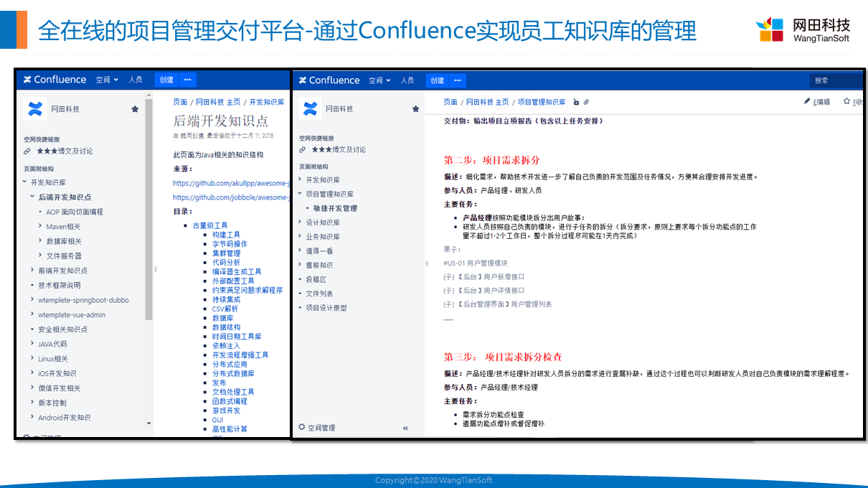
Task: Click the 构建工具 contents link
Action: pos(226,235)
